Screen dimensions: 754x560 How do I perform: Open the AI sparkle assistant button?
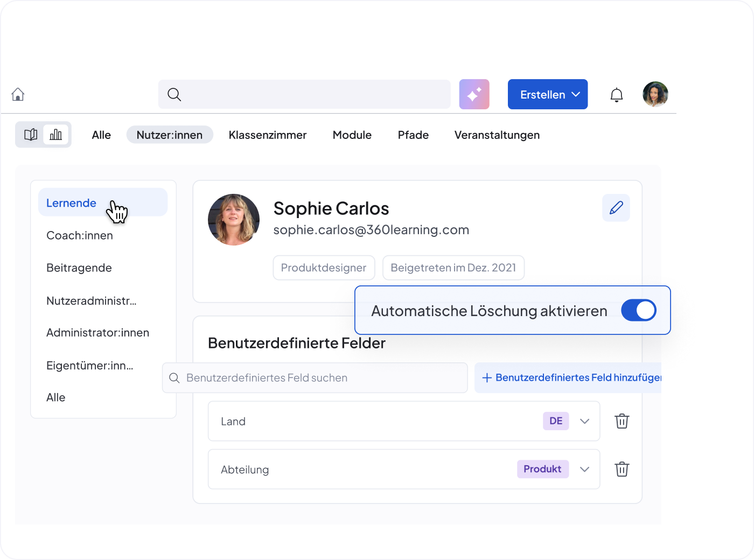[x=474, y=94]
